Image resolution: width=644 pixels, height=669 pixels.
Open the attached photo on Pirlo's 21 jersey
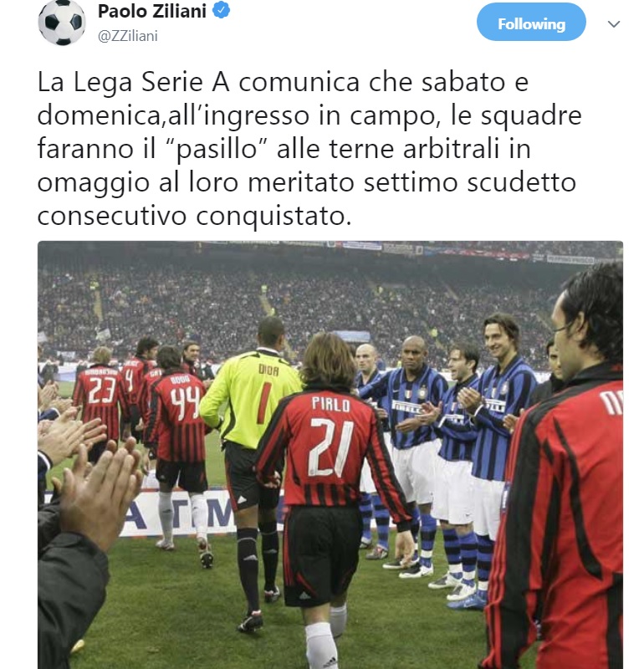[x=330, y=442]
